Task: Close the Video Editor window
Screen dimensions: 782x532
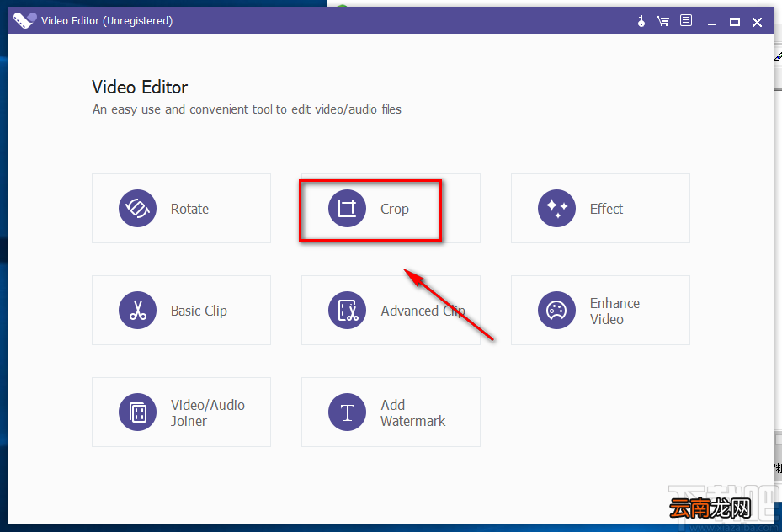Action: 757,21
